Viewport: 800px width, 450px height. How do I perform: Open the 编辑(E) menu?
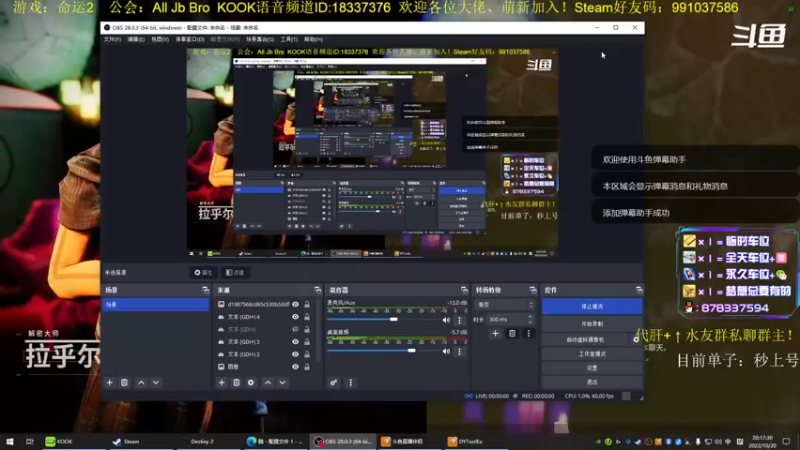pyautogui.click(x=136, y=39)
